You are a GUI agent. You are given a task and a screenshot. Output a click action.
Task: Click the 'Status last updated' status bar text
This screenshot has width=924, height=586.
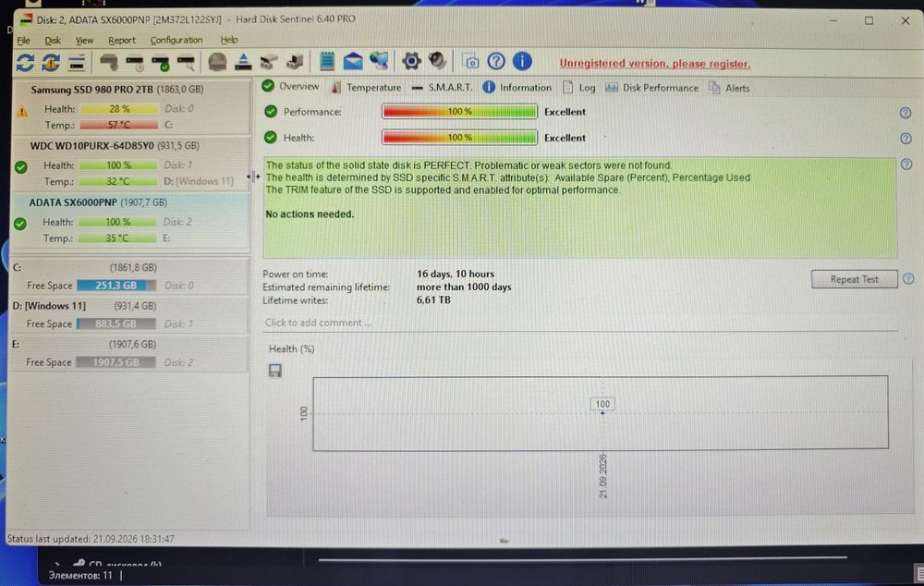(x=91, y=539)
